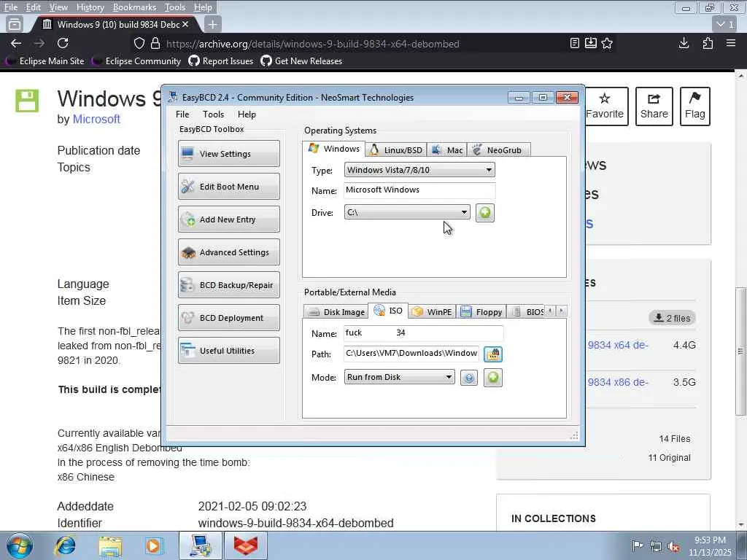Screen dimensions: 747x560
Task: Open browser extensions icon
Action: 708,43
